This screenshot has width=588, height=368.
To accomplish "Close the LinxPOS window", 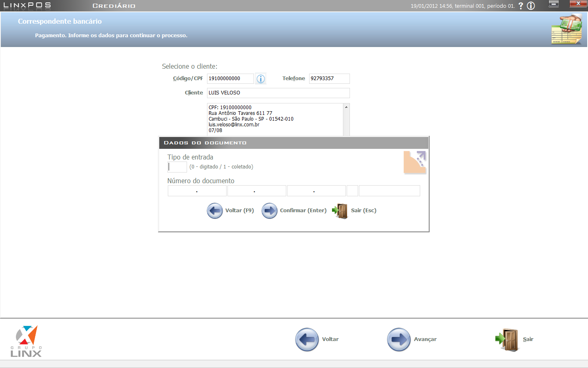I will pos(578,4).
